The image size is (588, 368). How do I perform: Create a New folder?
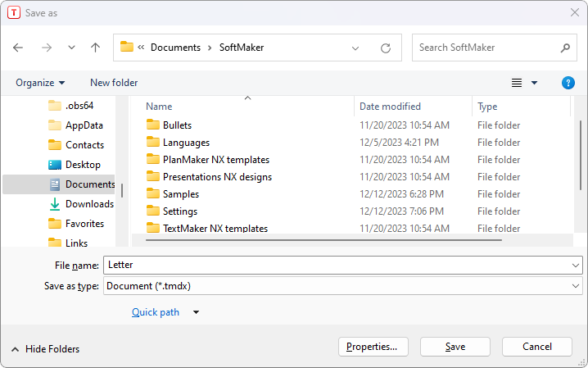pyautogui.click(x=114, y=83)
